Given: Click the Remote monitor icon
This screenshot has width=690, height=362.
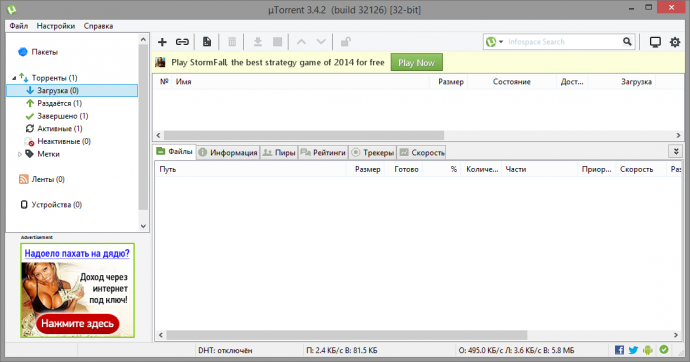Looking at the screenshot, I should (x=655, y=42).
